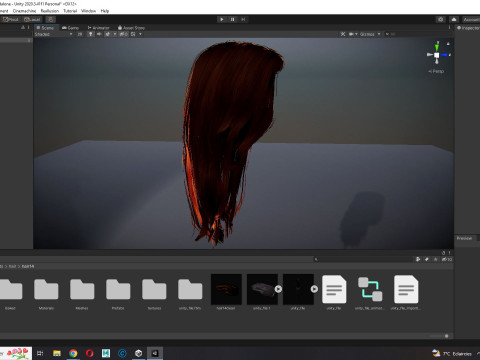Image resolution: width=480 pixels, height=360 pixels.
Task: Toggle the Local handle rotation button
Action: (x=32, y=19)
